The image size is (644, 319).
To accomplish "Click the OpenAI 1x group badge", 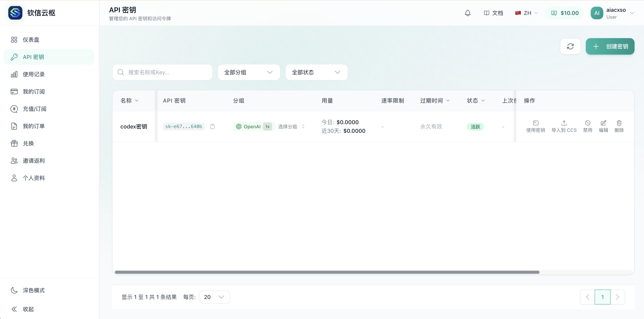I will (254, 126).
